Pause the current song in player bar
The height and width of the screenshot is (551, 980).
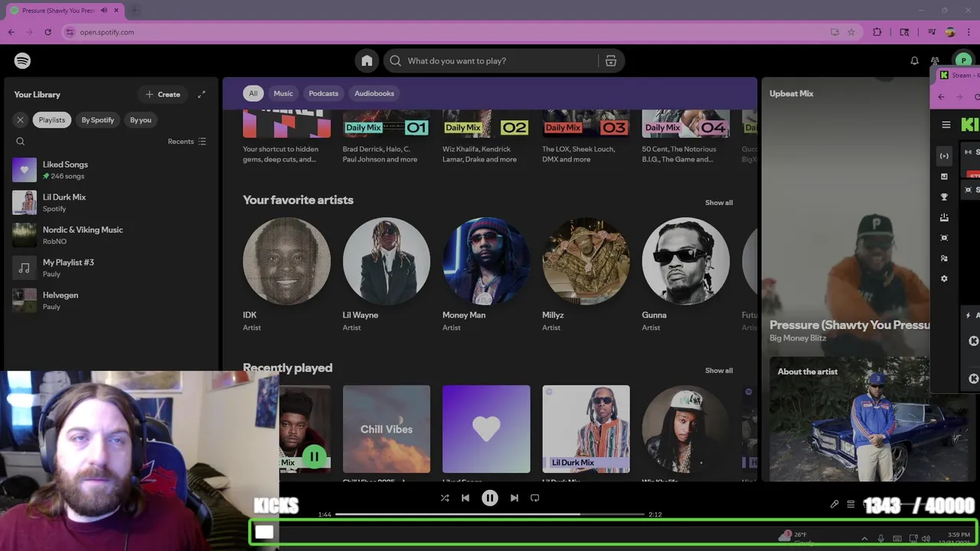[x=490, y=498]
